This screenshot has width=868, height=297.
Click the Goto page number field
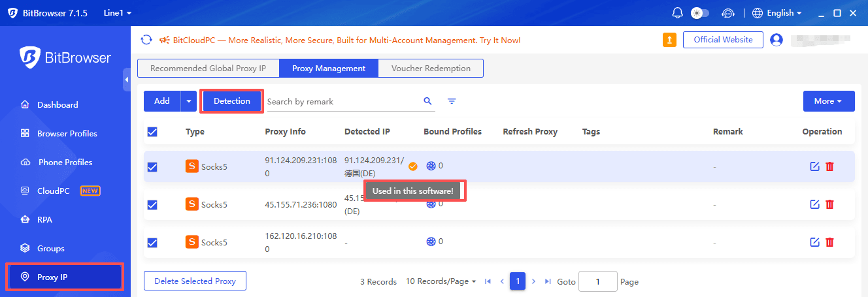(598, 281)
